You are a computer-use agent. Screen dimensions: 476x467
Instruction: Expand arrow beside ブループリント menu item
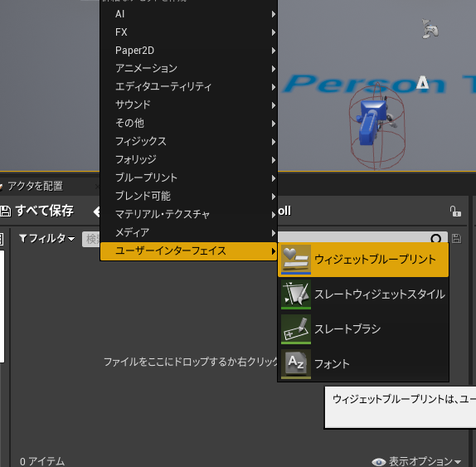click(x=274, y=178)
